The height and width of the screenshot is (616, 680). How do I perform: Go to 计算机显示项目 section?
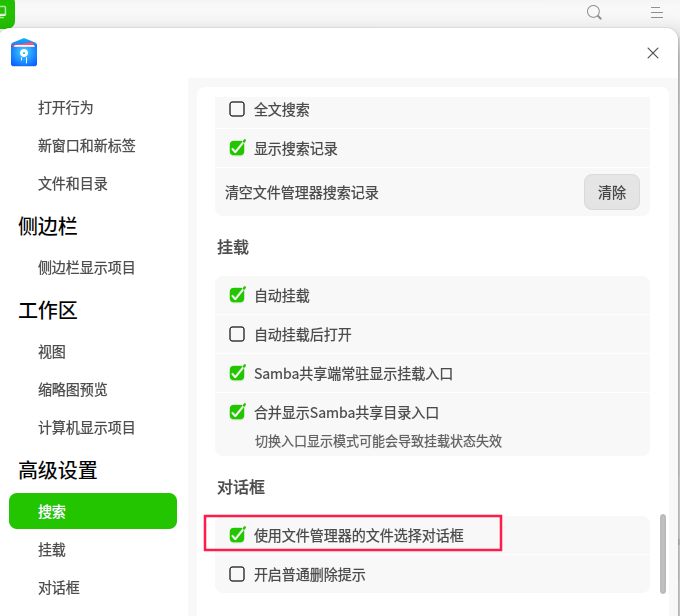tap(87, 428)
